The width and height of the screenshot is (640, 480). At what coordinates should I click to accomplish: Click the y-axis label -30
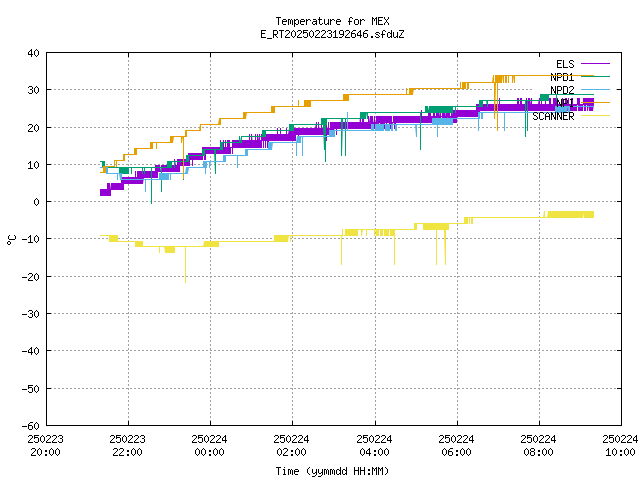[x=31, y=314]
